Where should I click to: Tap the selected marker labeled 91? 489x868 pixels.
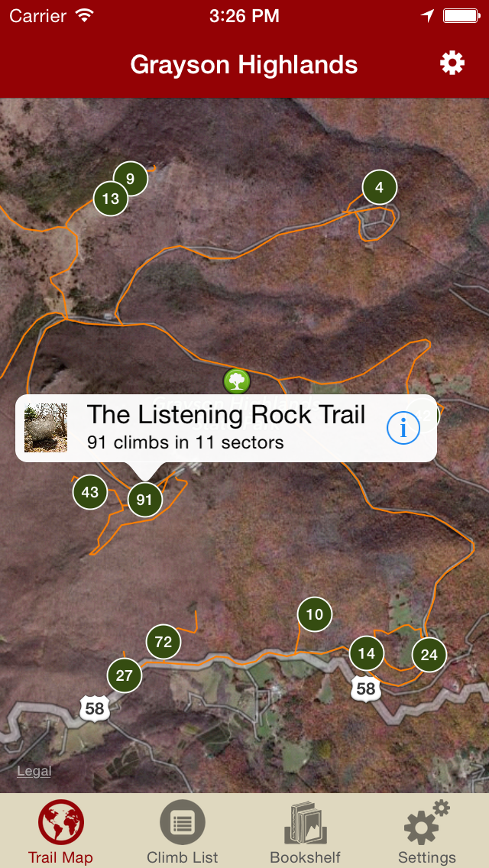[x=144, y=500]
